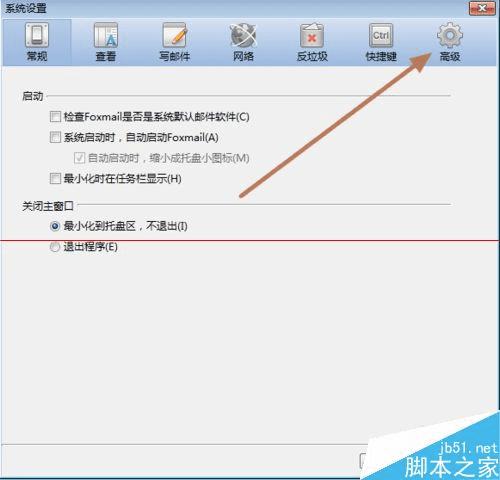Image resolution: width=500 pixels, height=480 pixels.
Task: Open the 写邮件 compose settings tab
Action: [174, 42]
